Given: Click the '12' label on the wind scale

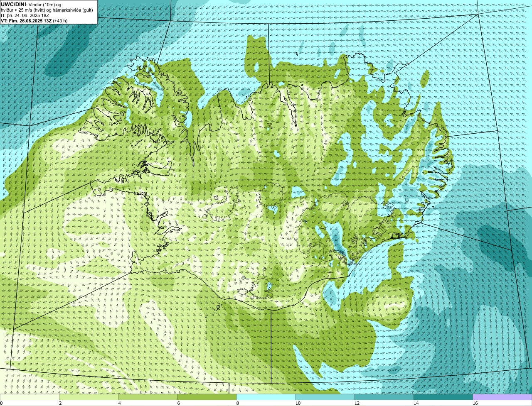Looking at the screenshot, I should [x=357, y=403].
